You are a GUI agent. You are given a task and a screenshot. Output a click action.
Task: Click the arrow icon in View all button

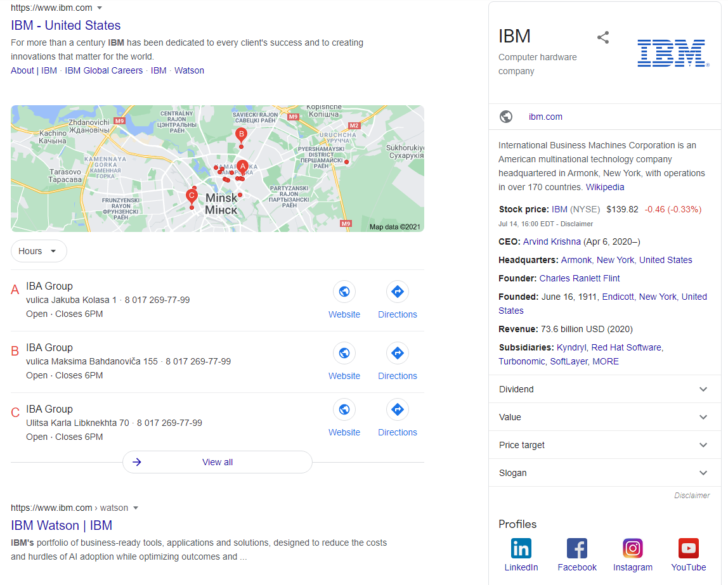[137, 462]
